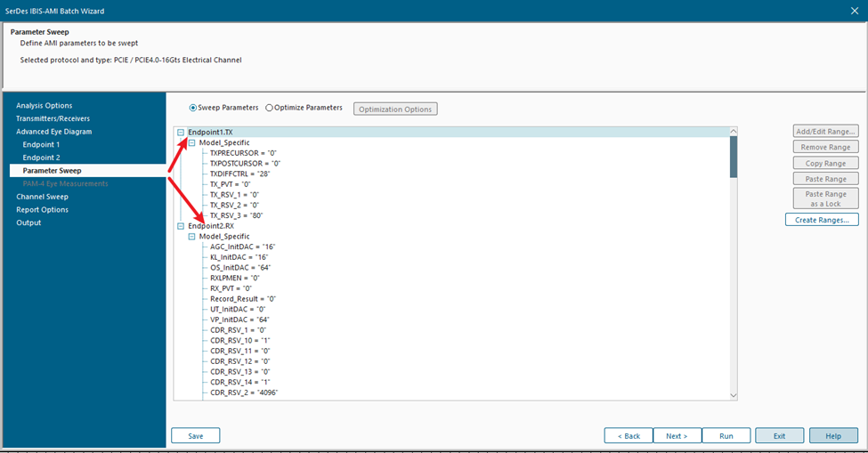Collapse the Endpoint1.TX tree node
The width and height of the screenshot is (868, 453).
click(181, 133)
